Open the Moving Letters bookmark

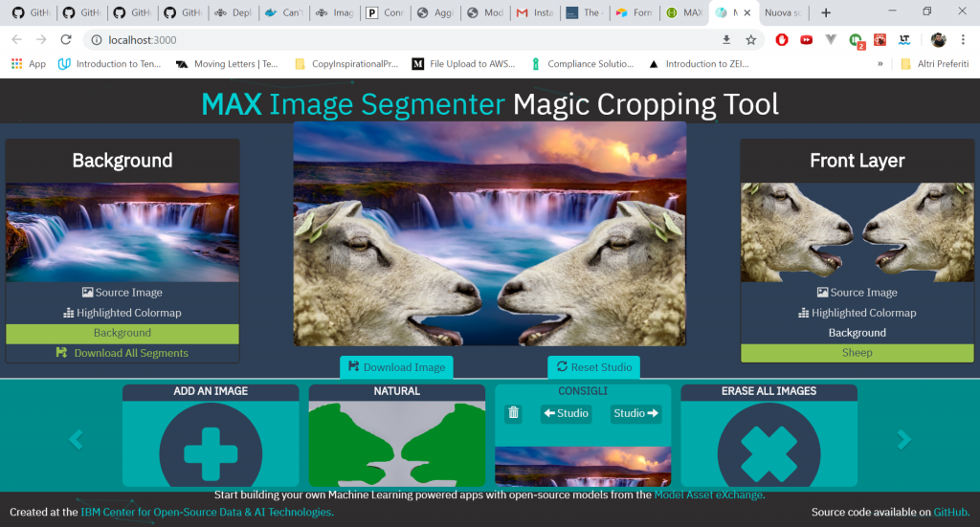[x=227, y=64]
